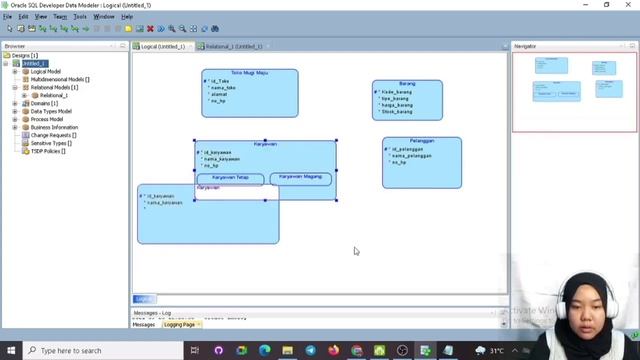Open the Help menu
This screenshot has width=640, height=360.
coord(127,17)
